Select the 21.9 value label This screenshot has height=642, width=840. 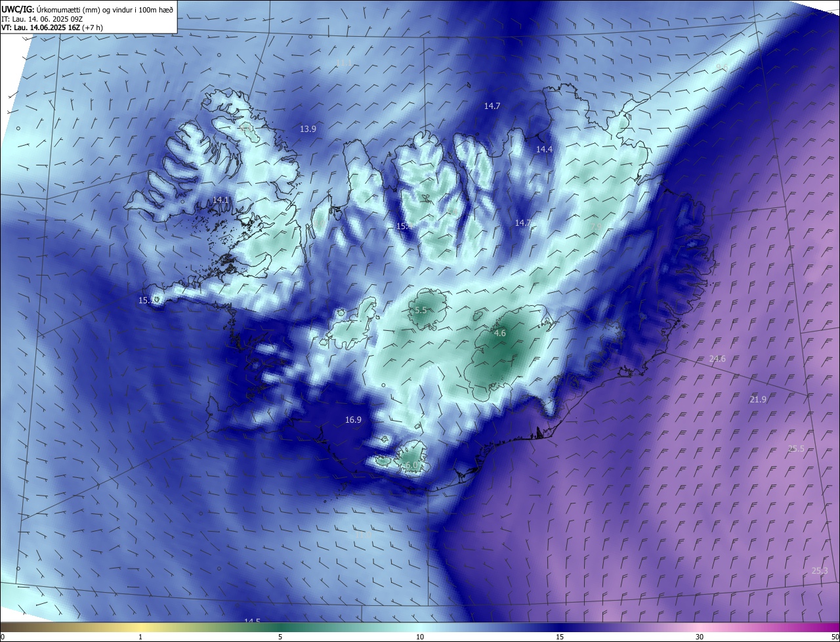coord(757,399)
